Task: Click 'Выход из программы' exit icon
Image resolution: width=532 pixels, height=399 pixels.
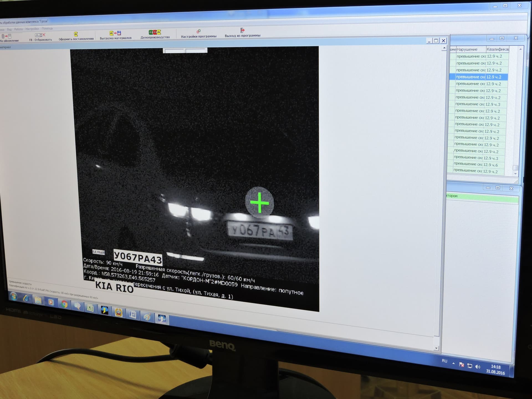Action: click(x=242, y=30)
